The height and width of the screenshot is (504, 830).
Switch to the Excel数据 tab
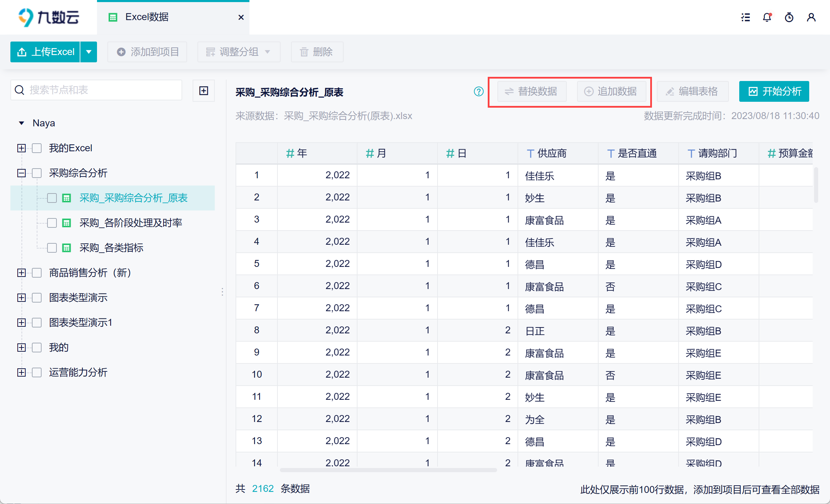click(147, 17)
